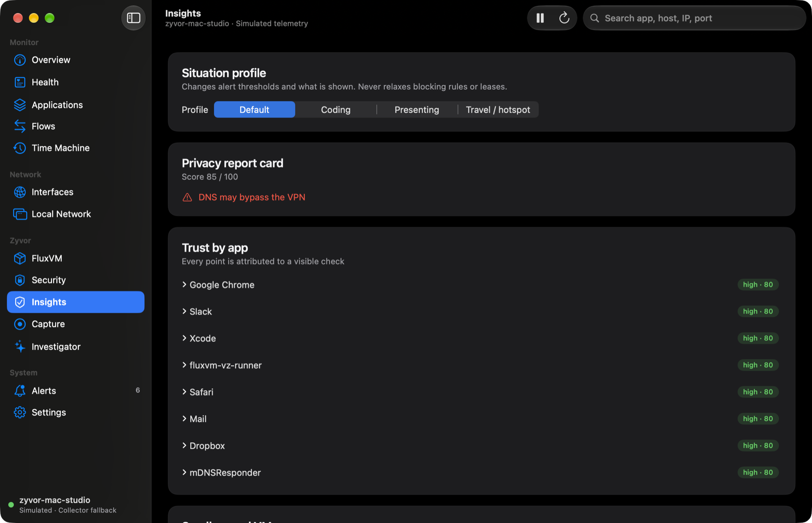812x523 pixels.
Task: Click Google Chrome's high · 80 badge
Action: 758,285
